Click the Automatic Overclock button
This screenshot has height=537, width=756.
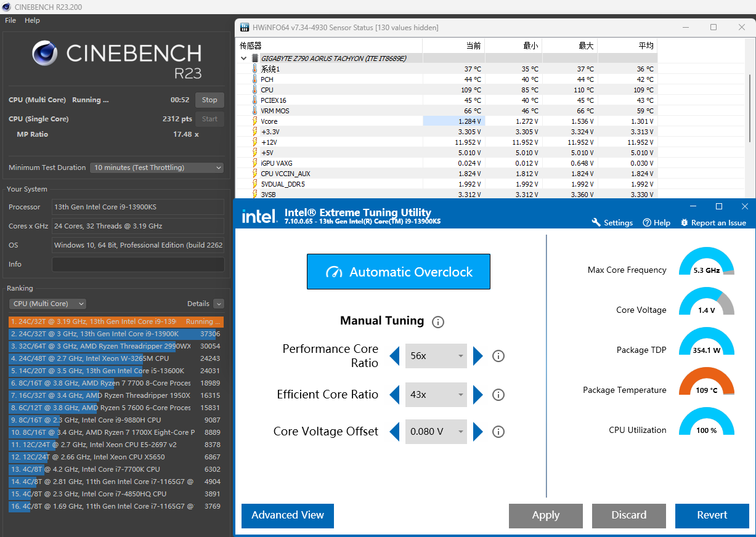pyautogui.click(x=399, y=272)
